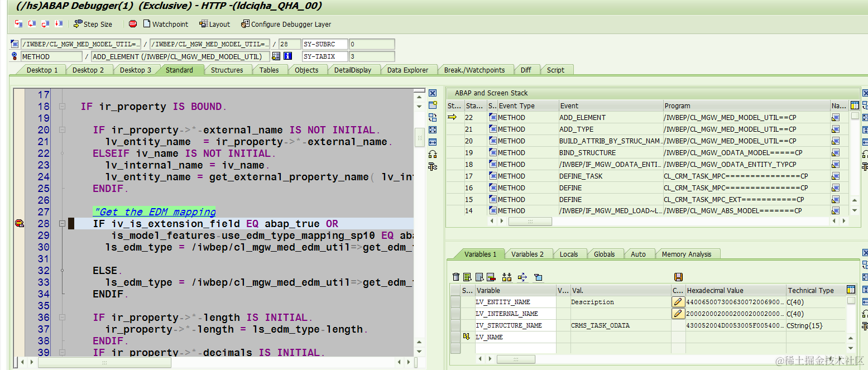Click the Full Screen icon beside the editor
This screenshot has height=370, width=868.
(433, 129)
